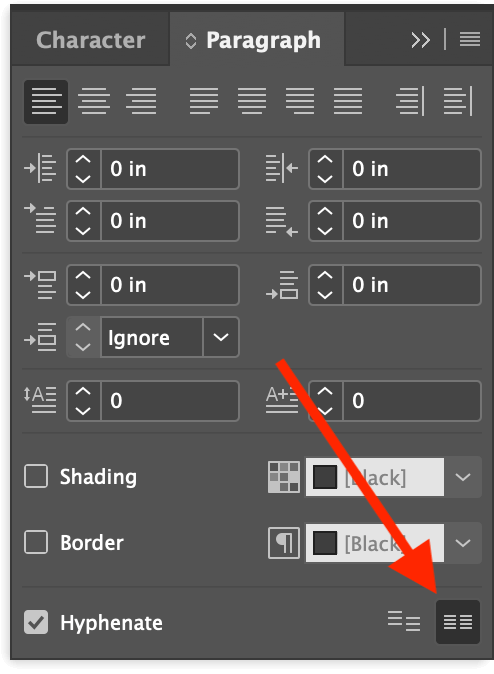Uncheck the Hyphenate checkbox
Viewport: 494px width, 674px height.
(x=36, y=622)
